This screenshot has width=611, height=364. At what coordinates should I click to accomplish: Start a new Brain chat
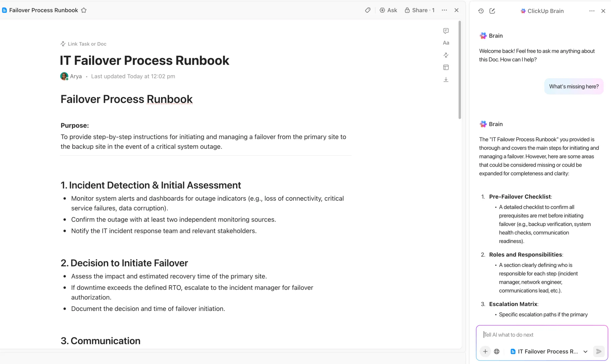[492, 11]
